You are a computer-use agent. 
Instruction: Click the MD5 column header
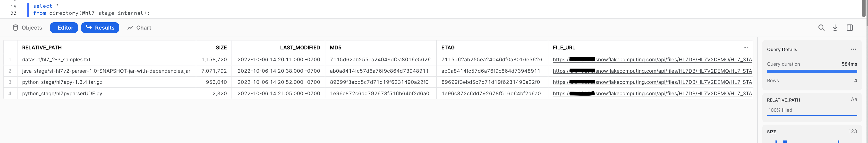tap(335, 48)
